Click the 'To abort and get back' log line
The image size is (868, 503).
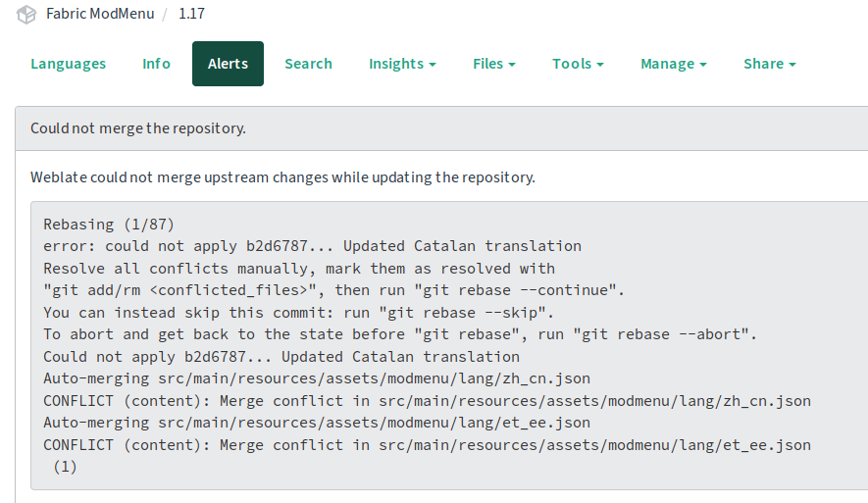(x=400, y=334)
